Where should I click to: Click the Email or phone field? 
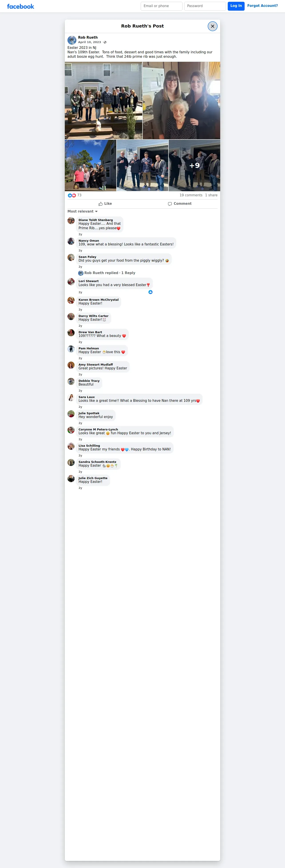coord(161,6)
